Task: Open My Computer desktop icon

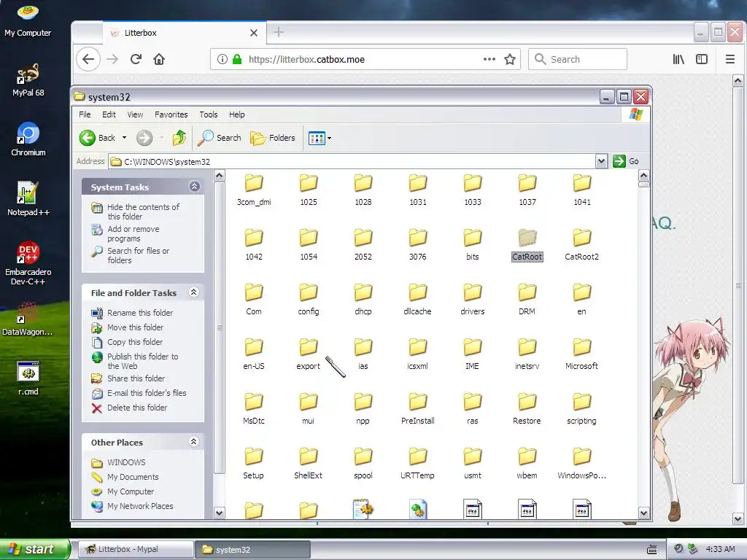Action: [28, 20]
